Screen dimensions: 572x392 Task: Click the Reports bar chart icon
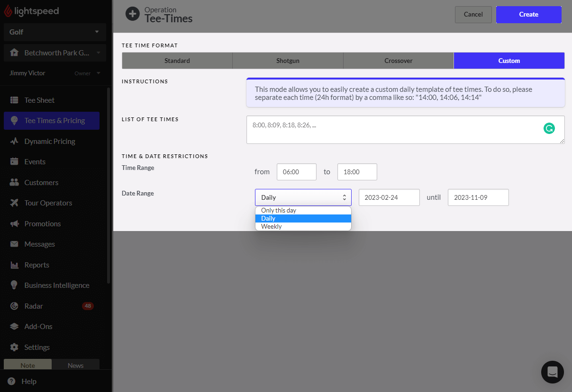(x=15, y=265)
